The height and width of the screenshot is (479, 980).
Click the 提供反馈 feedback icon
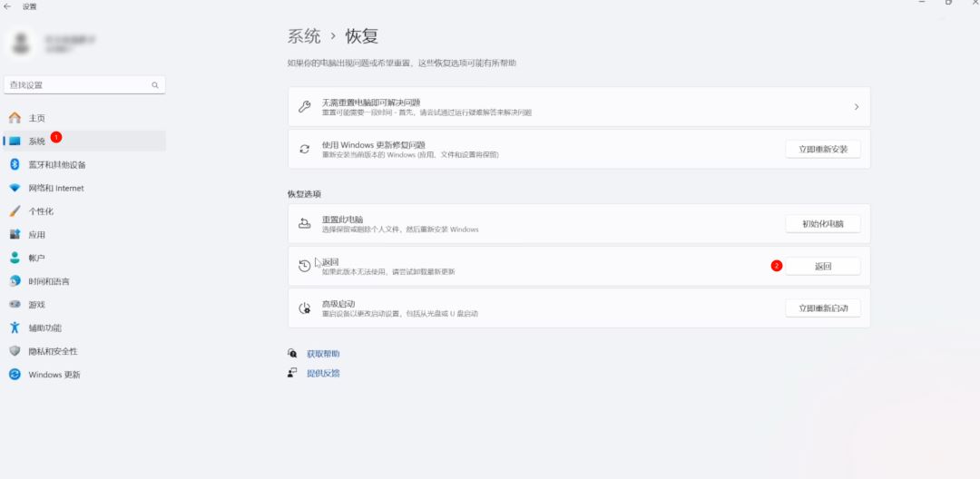[292, 373]
